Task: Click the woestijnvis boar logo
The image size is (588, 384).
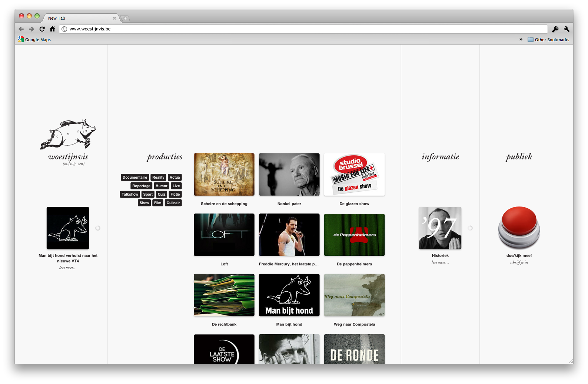Action: tap(68, 134)
